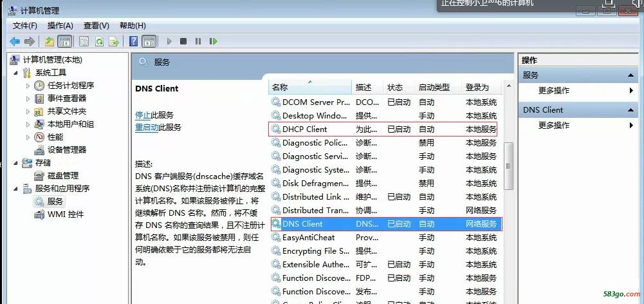644x304 pixels.
Task: Select Distributed Tran... service
Action: pos(385,210)
